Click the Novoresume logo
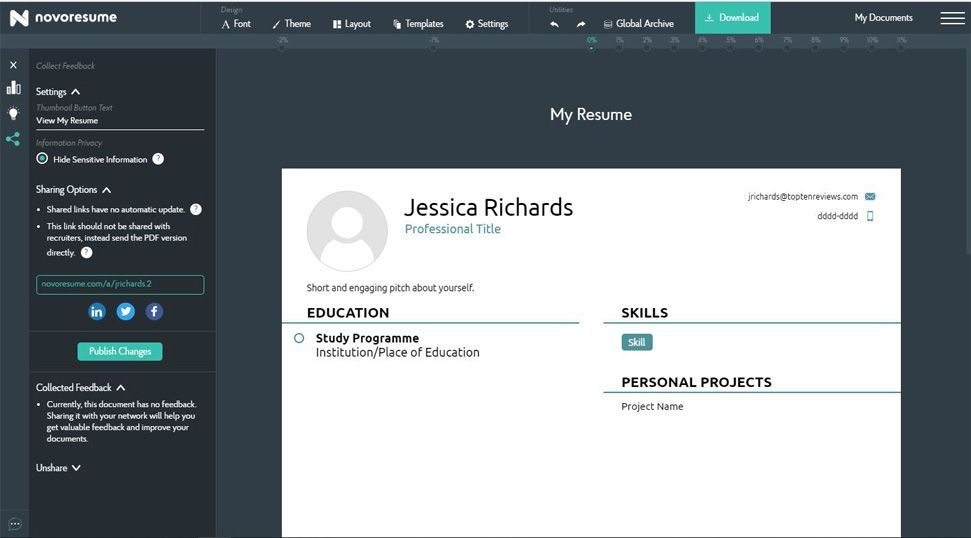The width and height of the screenshot is (971, 538). pos(63,17)
